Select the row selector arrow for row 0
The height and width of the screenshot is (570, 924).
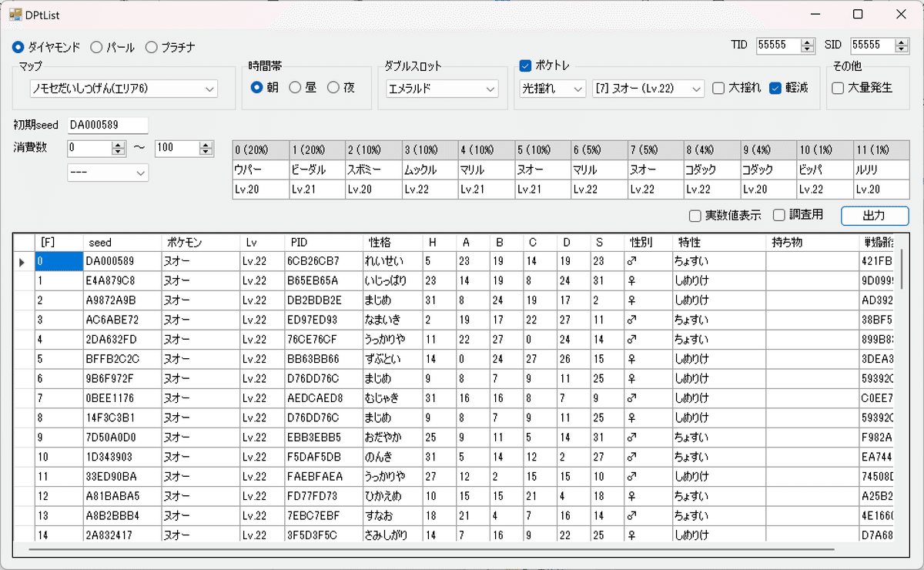(x=24, y=261)
